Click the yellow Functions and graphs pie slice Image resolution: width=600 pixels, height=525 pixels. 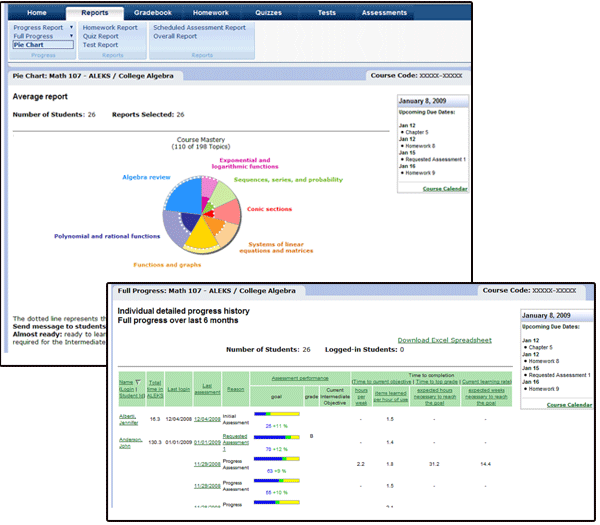pyautogui.click(x=201, y=237)
